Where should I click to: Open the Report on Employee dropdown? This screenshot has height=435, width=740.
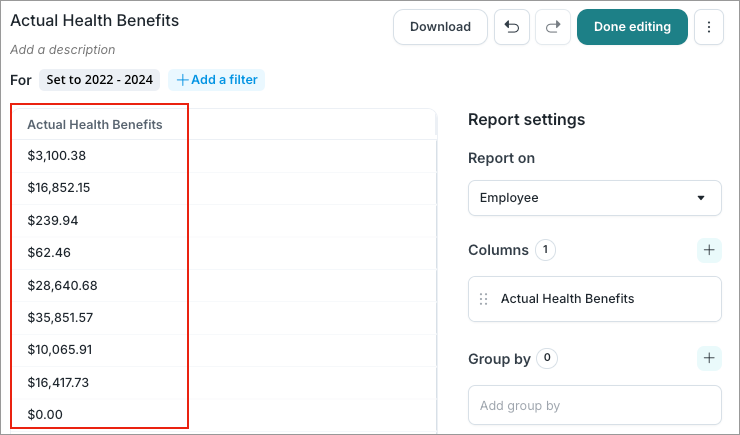[595, 198]
